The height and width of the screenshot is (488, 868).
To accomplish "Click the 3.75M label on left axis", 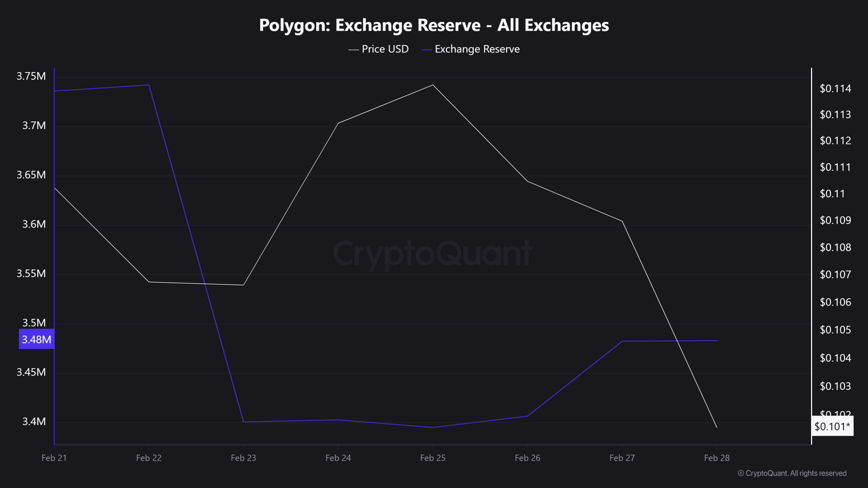I will pos(31,76).
